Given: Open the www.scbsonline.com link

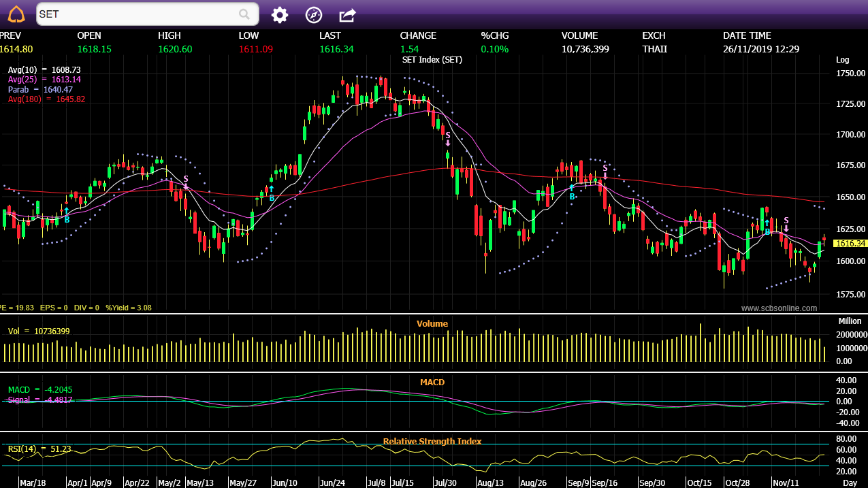Looking at the screenshot, I should [779, 308].
